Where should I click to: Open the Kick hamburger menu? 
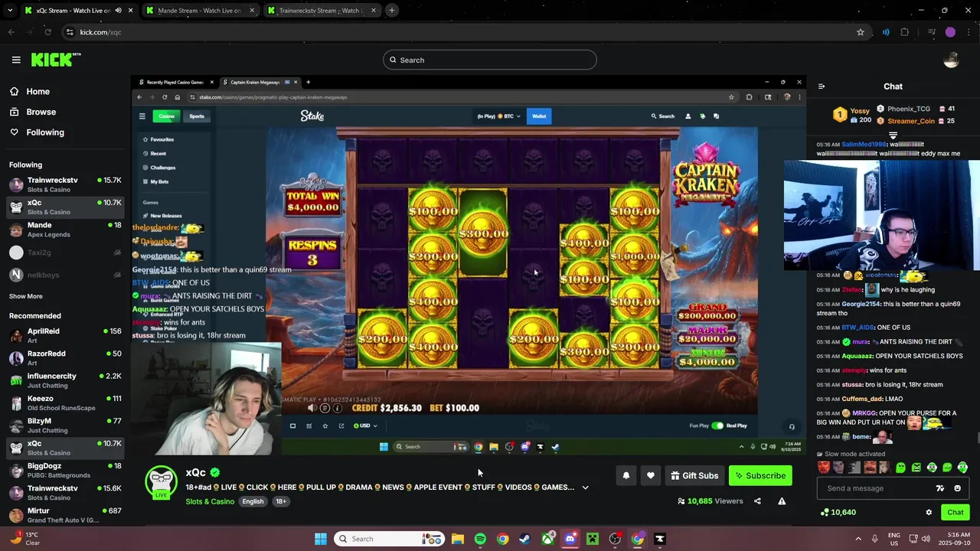tap(16, 60)
